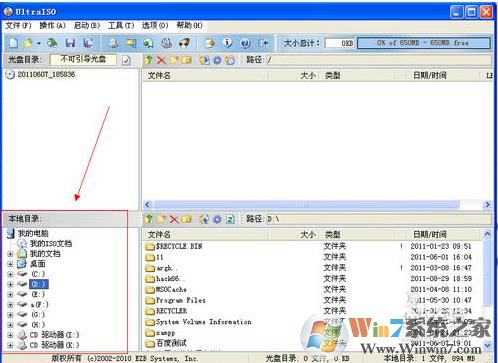This screenshot has width=498, height=363.
Task: Expand the CD 驱动器 (I:) node
Action: pyautogui.click(x=10, y=335)
